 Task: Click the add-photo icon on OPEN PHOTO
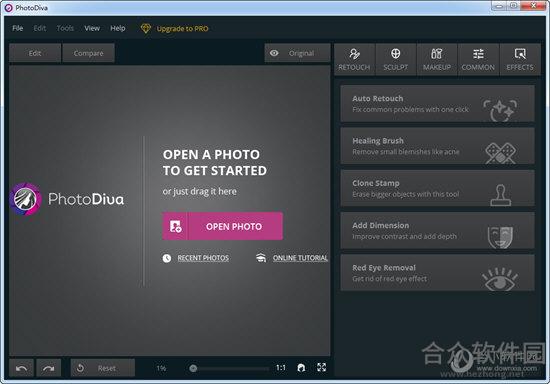pos(175,226)
